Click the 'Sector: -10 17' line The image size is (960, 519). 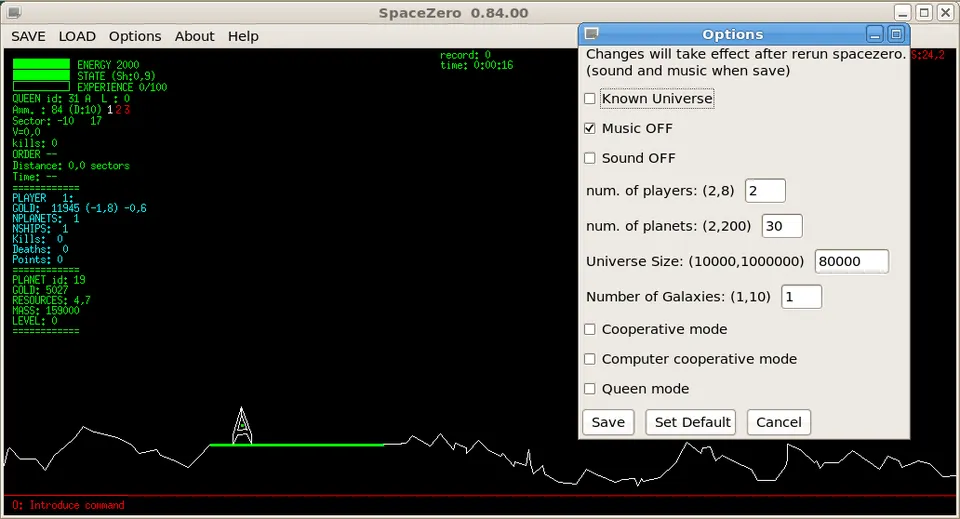57,121
